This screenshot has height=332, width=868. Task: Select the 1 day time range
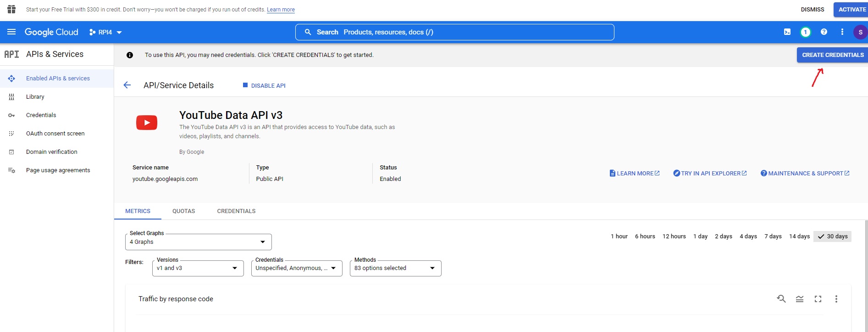tap(700, 236)
